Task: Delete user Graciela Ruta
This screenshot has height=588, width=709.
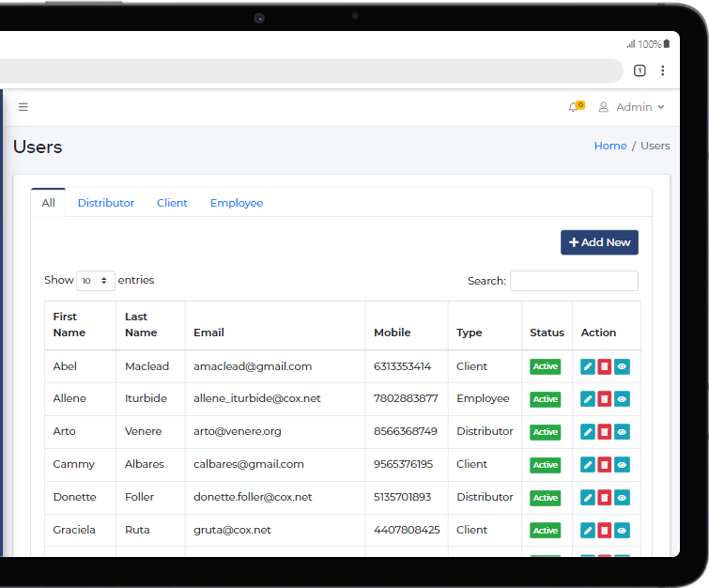Action: point(605,531)
